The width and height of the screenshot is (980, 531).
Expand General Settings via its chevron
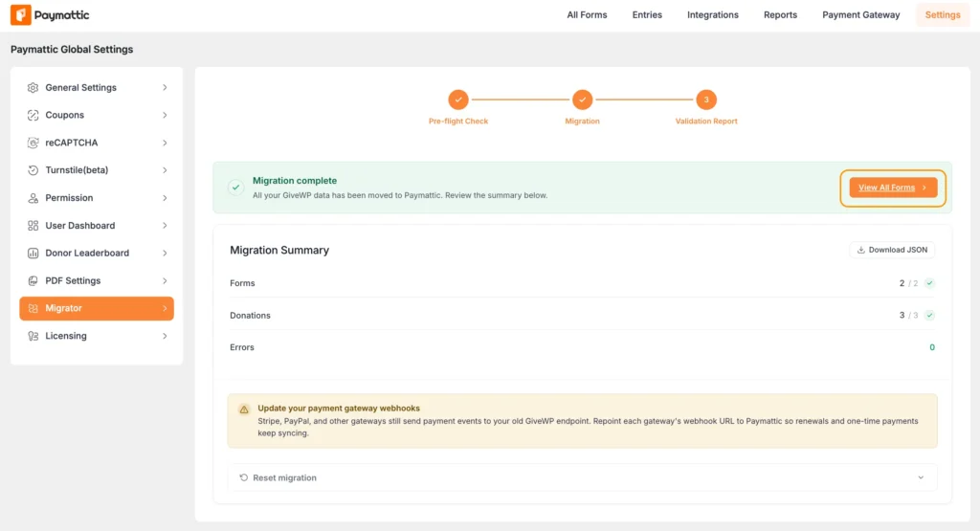point(165,88)
